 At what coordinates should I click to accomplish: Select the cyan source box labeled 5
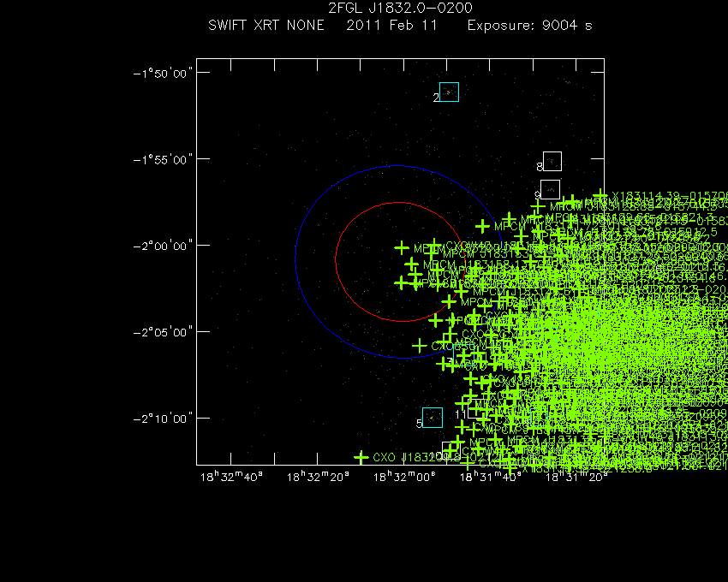(x=433, y=418)
